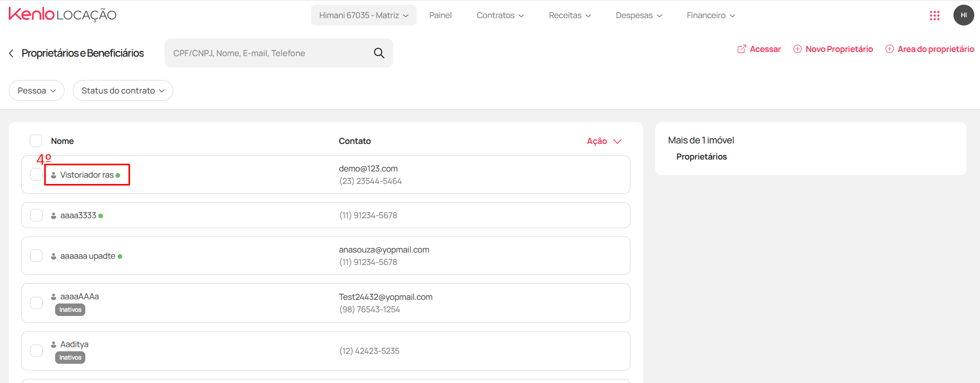Click green status dot next to aaaaaa upadte
The height and width of the screenshot is (383, 980).
pos(120,257)
